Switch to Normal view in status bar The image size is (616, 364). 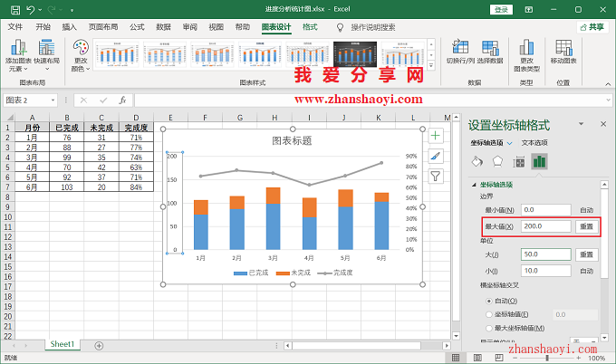coord(456,358)
